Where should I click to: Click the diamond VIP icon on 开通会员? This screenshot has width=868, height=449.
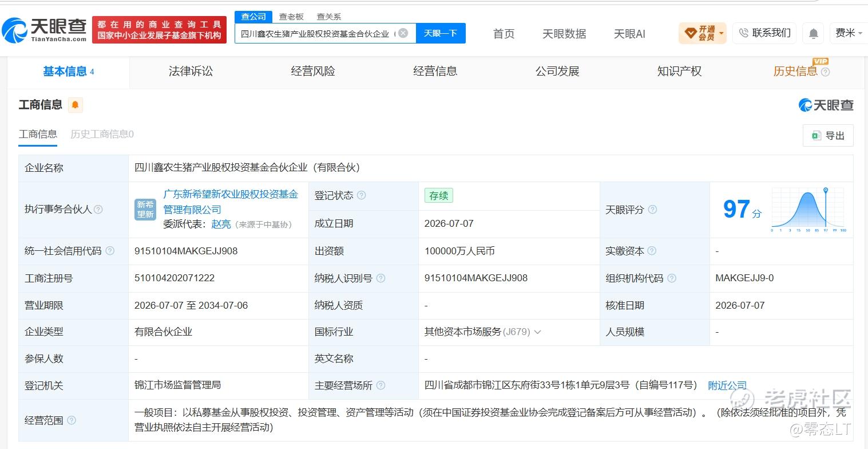pos(690,33)
